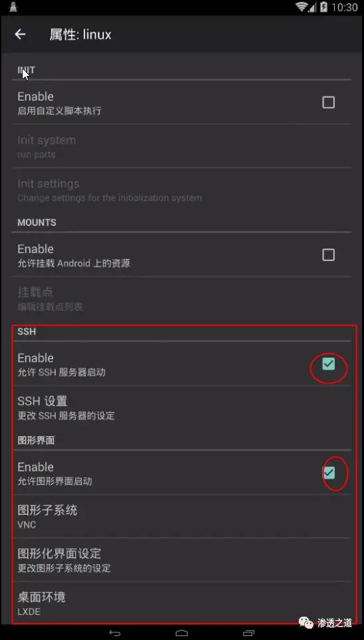Open 挂载点 mount points list
Image resolution: width=364 pixels, height=640 pixels.
182,299
